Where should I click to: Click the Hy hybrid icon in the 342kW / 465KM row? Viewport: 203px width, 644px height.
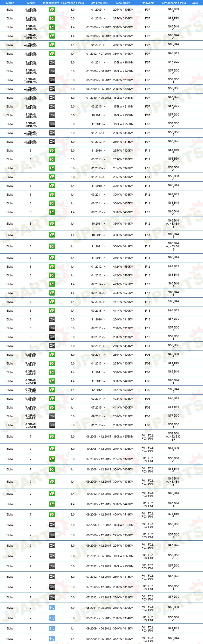point(52,639)
